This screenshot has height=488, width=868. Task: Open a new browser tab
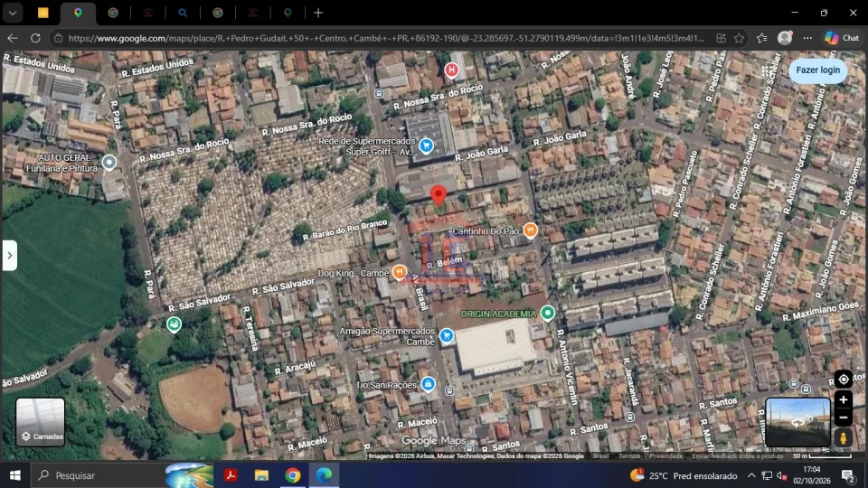pos(318,12)
